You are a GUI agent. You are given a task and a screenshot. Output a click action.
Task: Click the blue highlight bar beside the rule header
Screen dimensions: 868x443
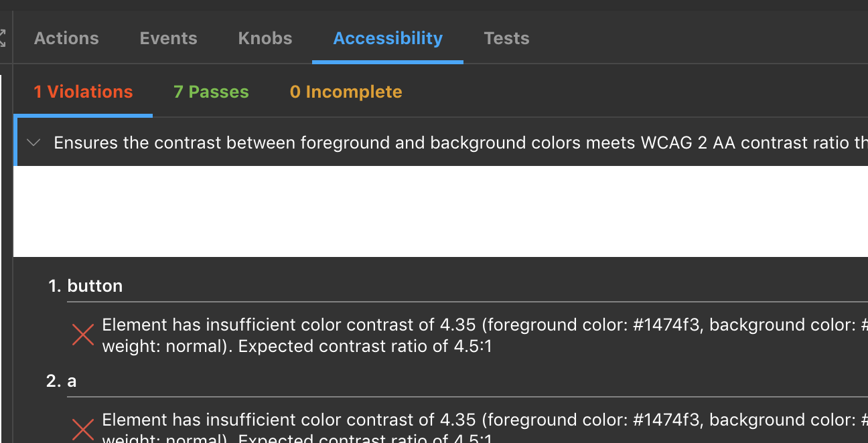click(15, 142)
